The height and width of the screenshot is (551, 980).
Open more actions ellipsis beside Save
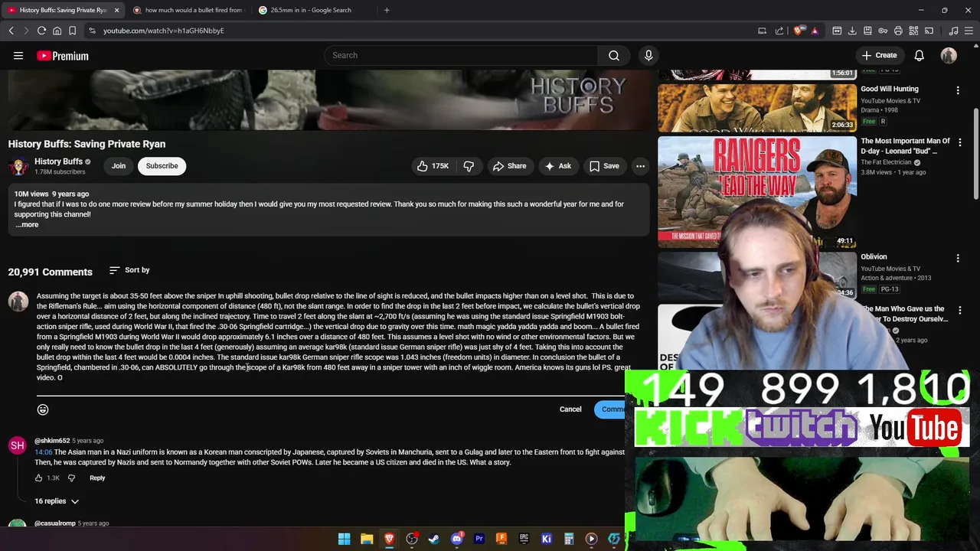[640, 166]
